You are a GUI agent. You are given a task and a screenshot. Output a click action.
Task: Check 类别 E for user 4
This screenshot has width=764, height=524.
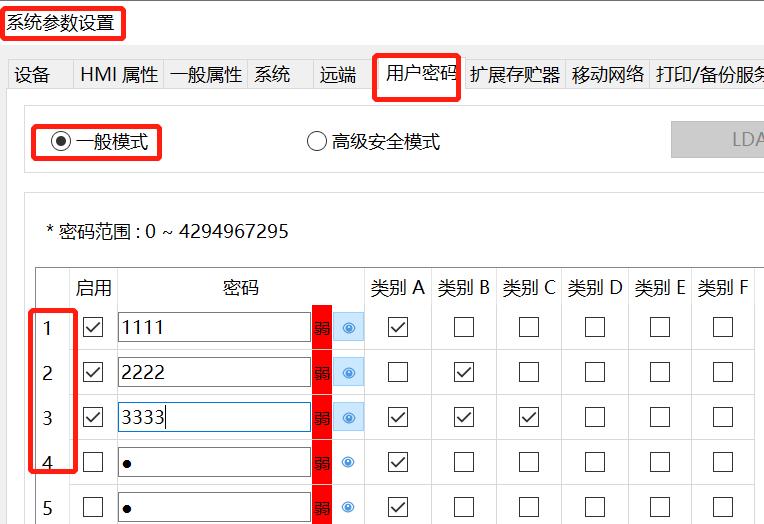coord(660,462)
